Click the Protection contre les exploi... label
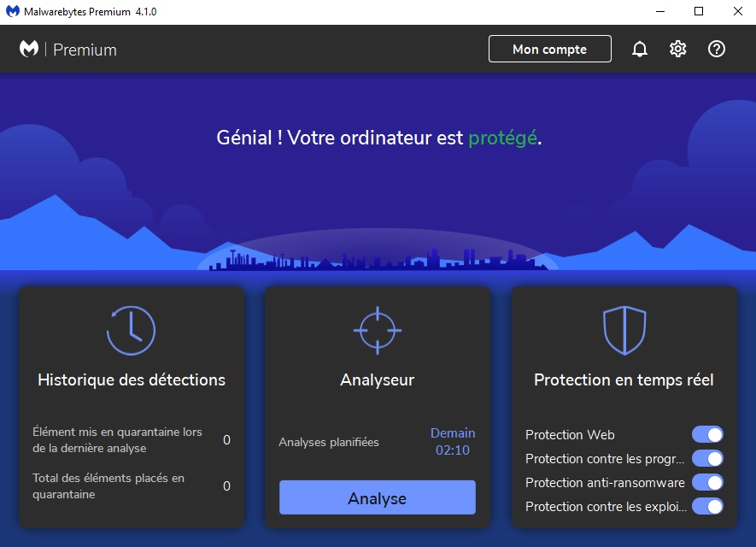This screenshot has height=547, width=756. [606, 507]
